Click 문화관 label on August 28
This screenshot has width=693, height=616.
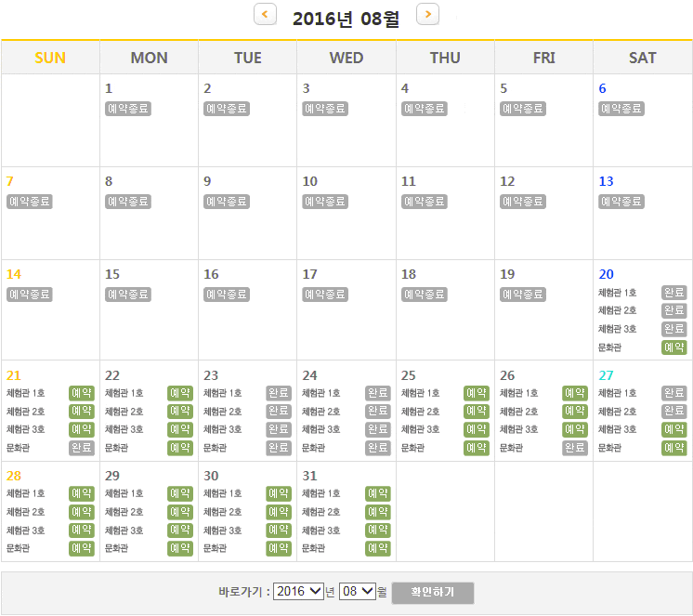19,548
